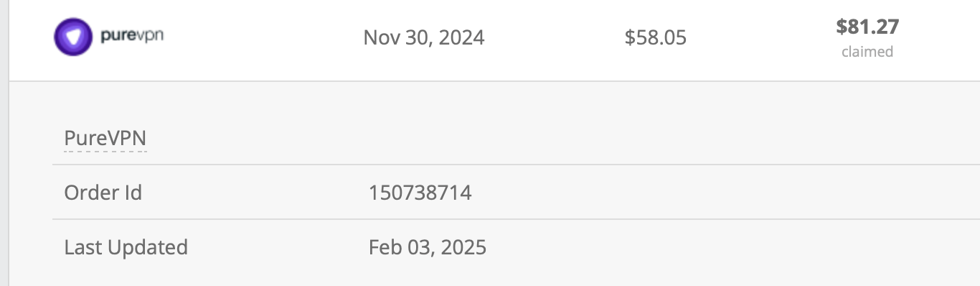Click blank area right of Feb 03, 2025
The image size is (980, 286).
click(x=717, y=247)
